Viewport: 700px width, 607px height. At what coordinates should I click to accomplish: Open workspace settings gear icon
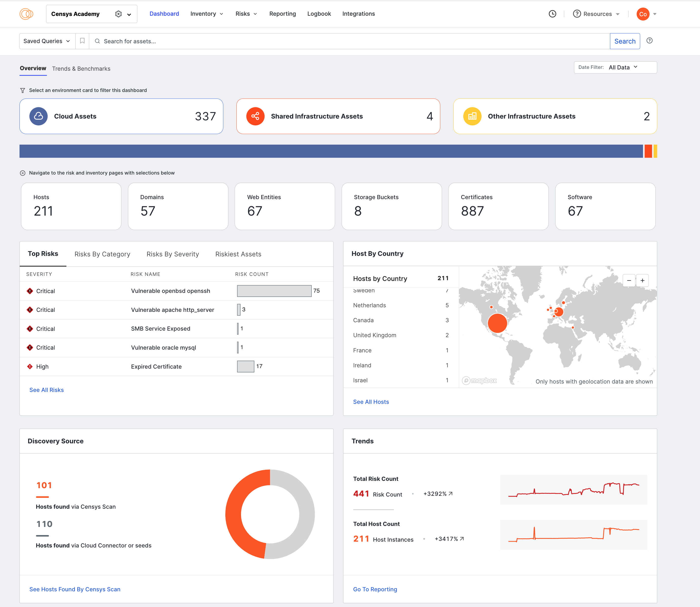[x=118, y=14]
